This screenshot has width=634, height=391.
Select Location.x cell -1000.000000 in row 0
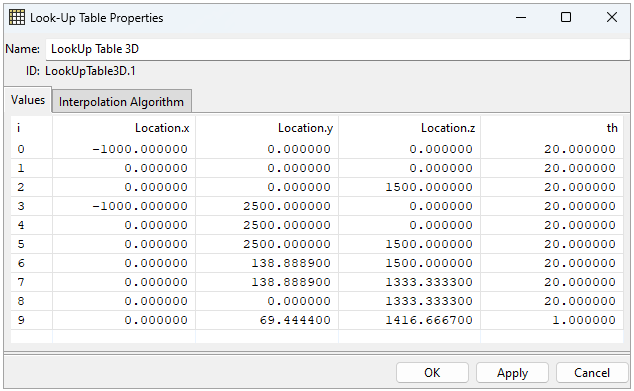124,149
